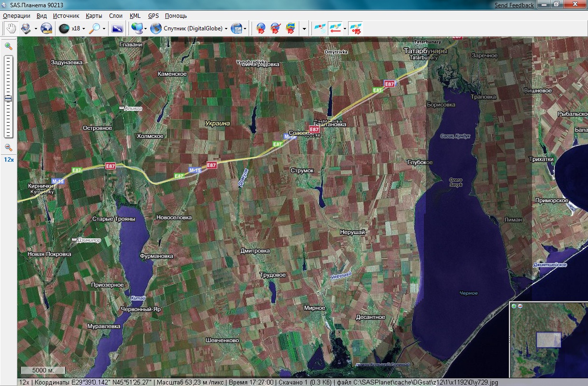The width and height of the screenshot is (588, 386).
Task: Click the distance measurement globe-ruler icon
Action: tap(46, 28)
